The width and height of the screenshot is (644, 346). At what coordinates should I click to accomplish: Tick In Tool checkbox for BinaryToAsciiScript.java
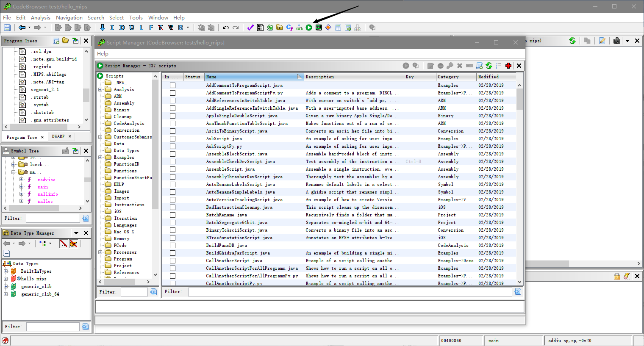pos(172,230)
